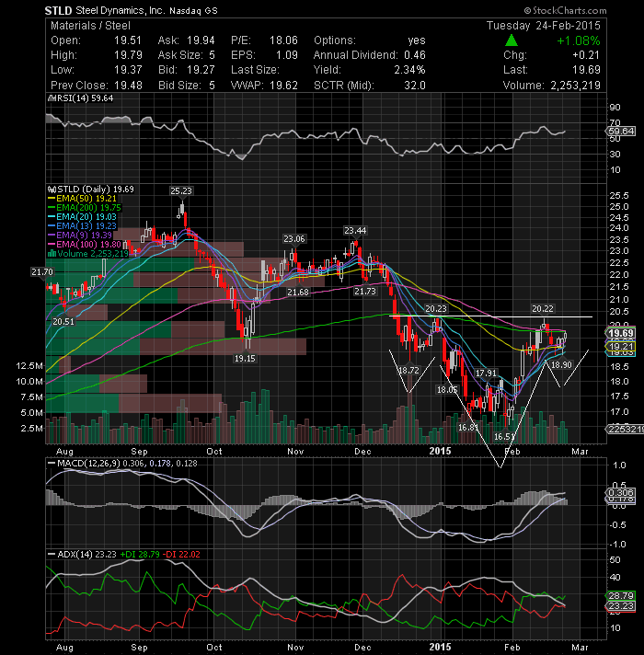Click the +1.08% percent change value

[579, 40]
